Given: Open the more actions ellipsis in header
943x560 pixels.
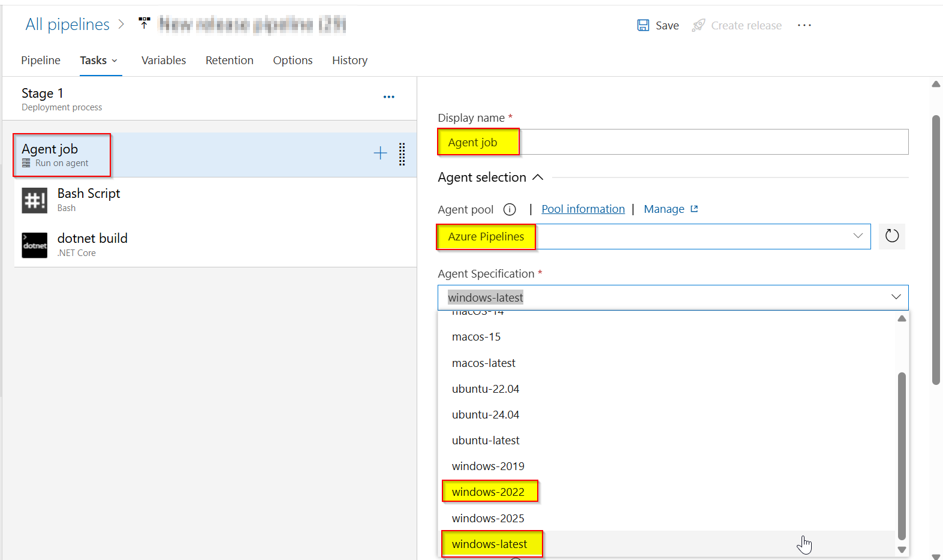Looking at the screenshot, I should coord(805,25).
